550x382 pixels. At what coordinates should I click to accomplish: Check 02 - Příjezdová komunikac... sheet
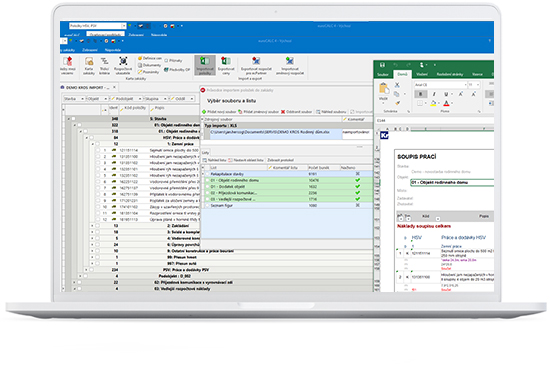click(207, 193)
